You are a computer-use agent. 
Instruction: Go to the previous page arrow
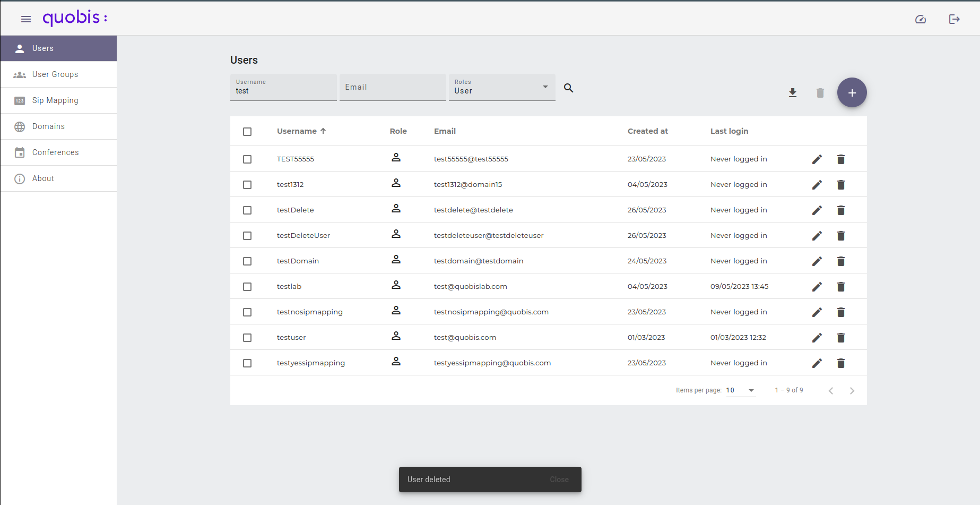click(x=831, y=391)
